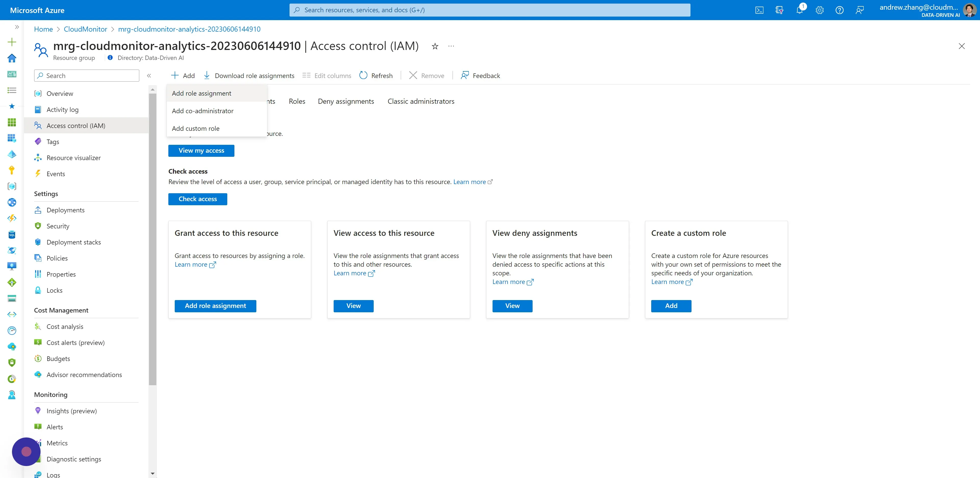
Task: Open Key vaults key icon
Action: tap(12, 170)
